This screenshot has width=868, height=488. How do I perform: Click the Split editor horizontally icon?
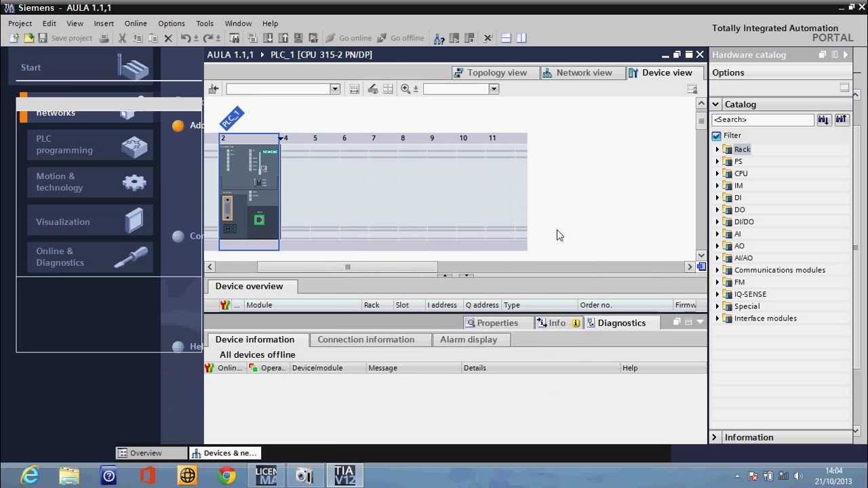pos(506,38)
